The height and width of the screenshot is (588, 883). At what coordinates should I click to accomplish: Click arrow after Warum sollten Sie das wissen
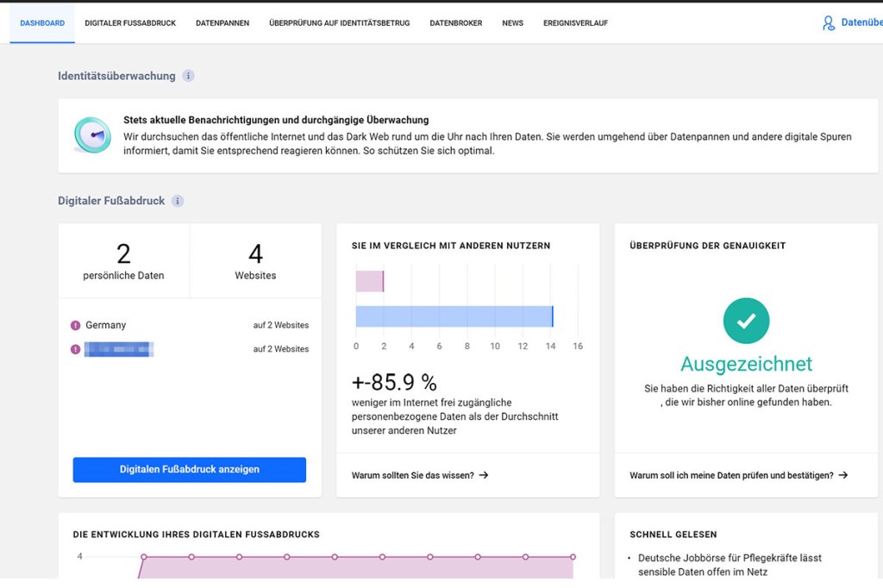click(x=484, y=475)
